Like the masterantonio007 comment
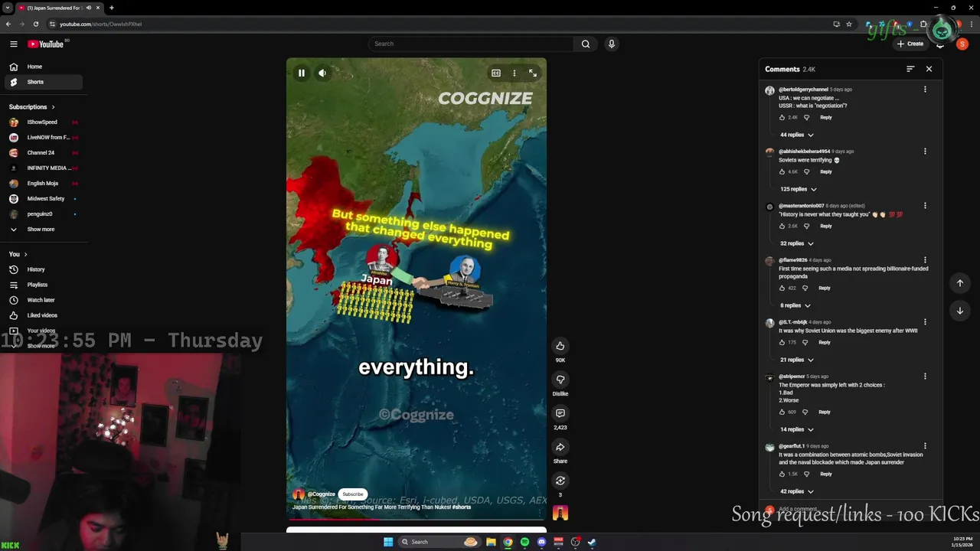This screenshot has width=980, height=551. point(782,226)
